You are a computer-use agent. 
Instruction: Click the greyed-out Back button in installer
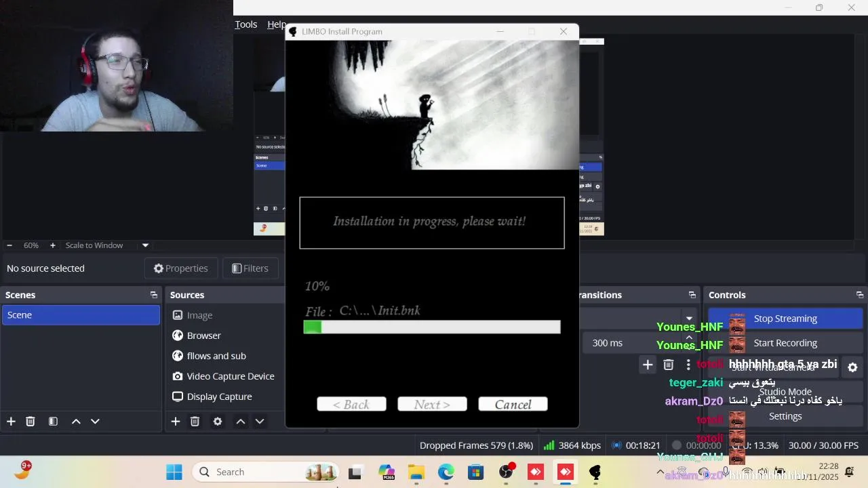pos(351,405)
